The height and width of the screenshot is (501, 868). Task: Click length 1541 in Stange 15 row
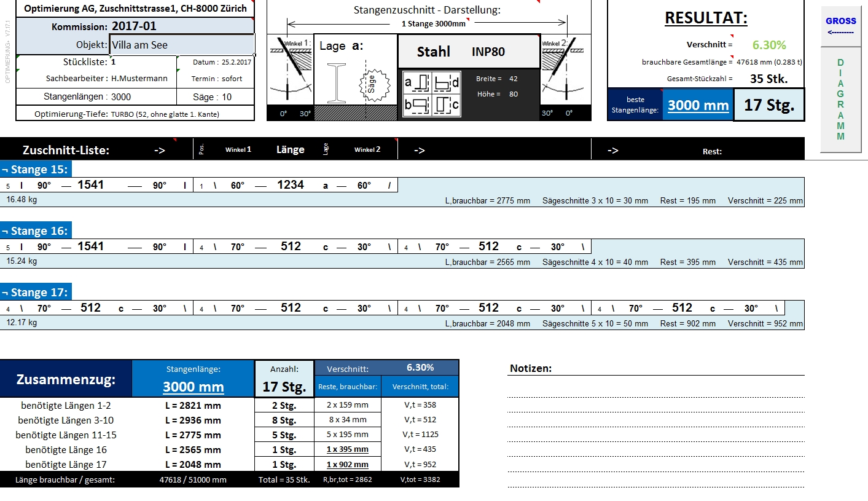[91, 185]
